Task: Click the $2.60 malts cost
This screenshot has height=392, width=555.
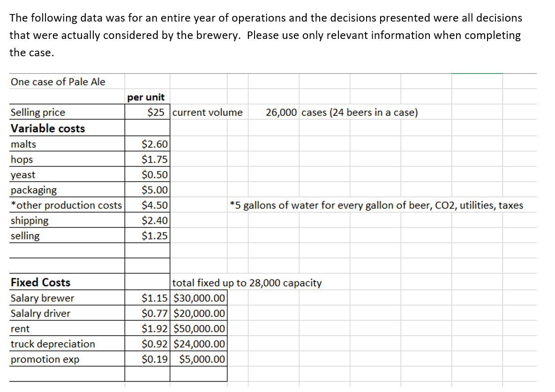Action: [x=155, y=144]
